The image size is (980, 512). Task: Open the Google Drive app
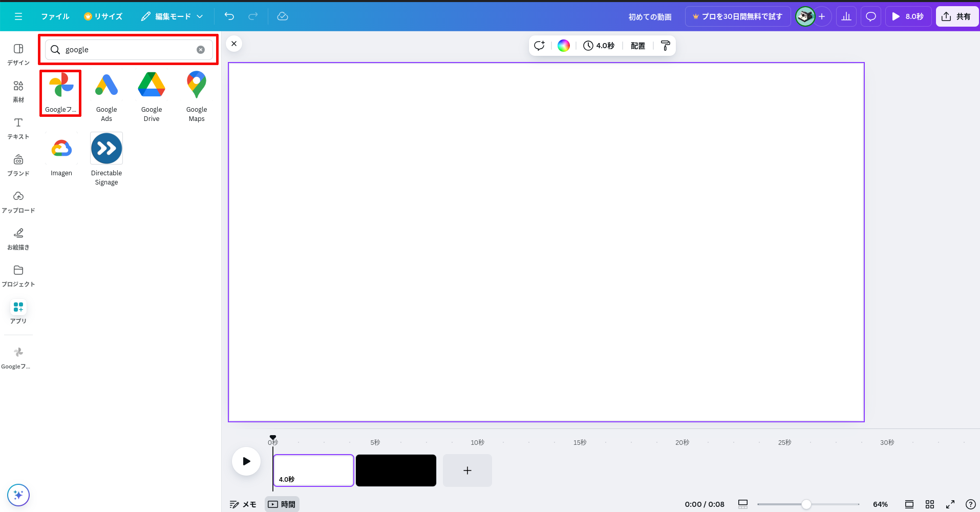pos(152,96)
